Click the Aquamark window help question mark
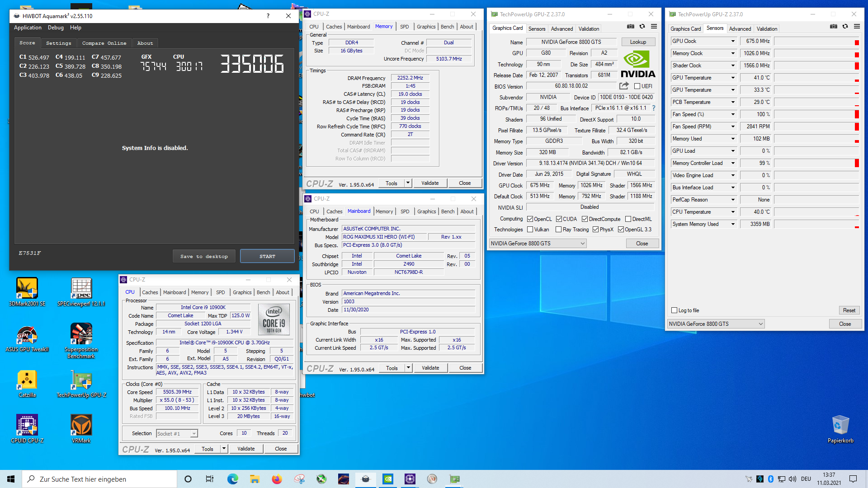This screenshot has width=868, height=488. 268,16
